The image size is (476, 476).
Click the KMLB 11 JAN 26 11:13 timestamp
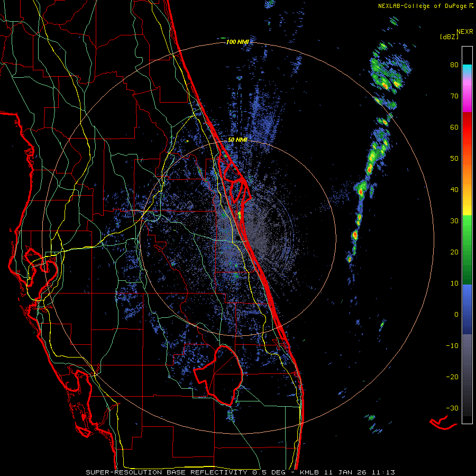[347, 472]
